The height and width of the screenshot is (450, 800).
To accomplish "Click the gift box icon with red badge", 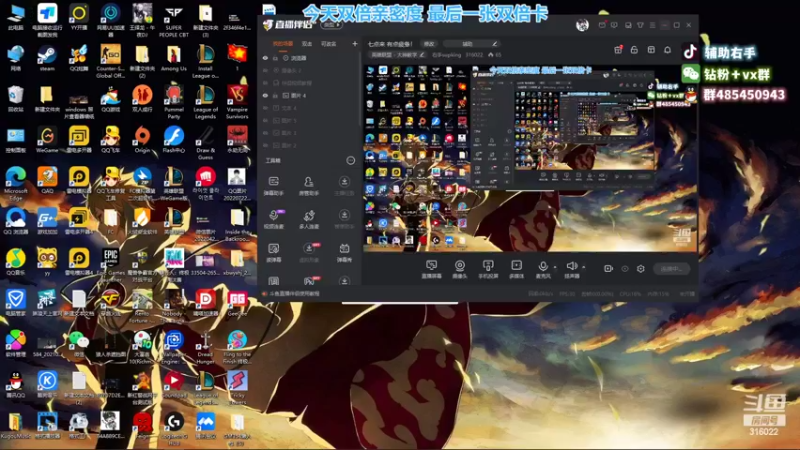I will 618,49.
